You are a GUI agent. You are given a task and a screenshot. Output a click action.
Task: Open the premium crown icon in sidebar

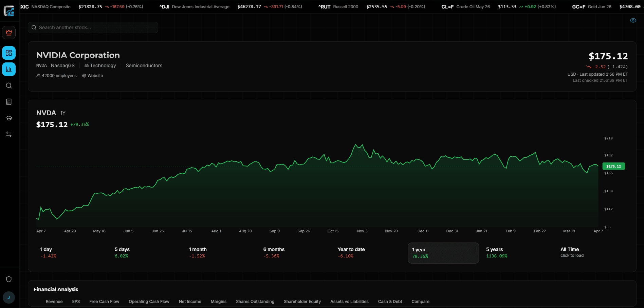point(9,33)
